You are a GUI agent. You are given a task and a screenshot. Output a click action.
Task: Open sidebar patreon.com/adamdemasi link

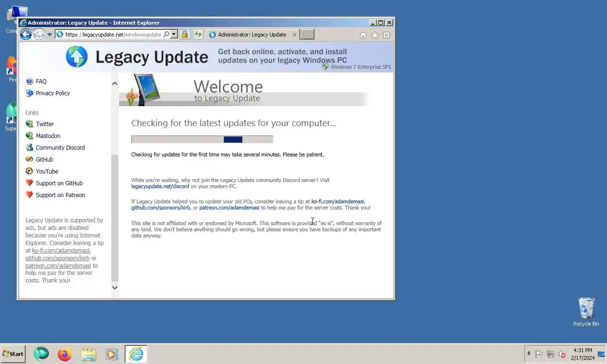tap(58, 266)
